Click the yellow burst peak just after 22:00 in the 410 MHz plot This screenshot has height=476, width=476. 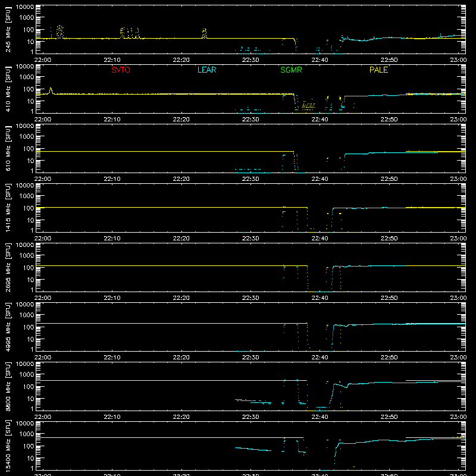[x=51, y=90]
